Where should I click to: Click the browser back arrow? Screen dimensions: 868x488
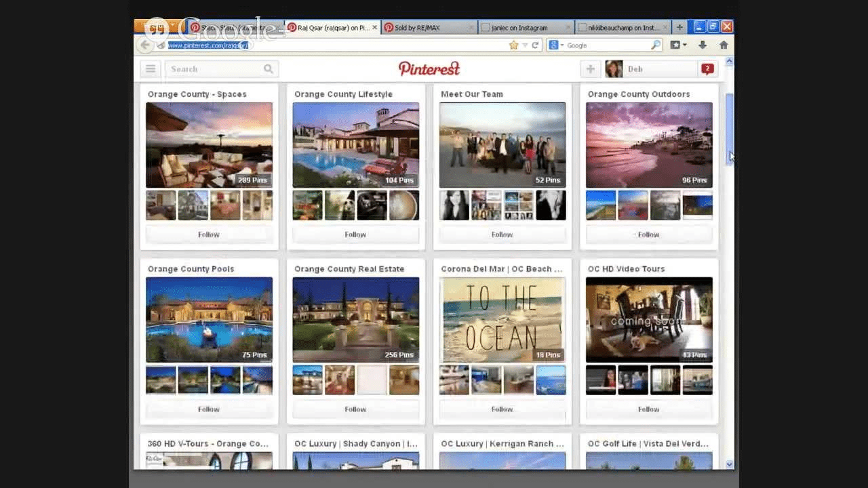click(144, 45)
